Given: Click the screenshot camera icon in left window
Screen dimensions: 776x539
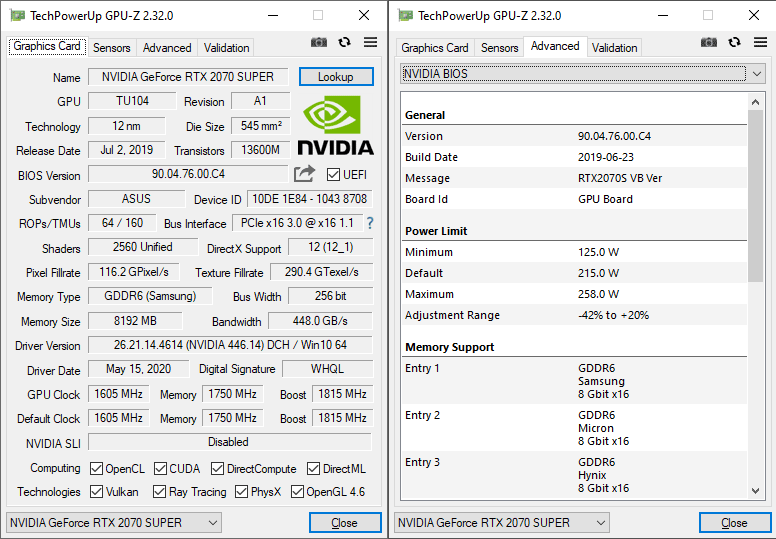Looking at the screenshot, I should pyautogui.click(x=319, y=43).
